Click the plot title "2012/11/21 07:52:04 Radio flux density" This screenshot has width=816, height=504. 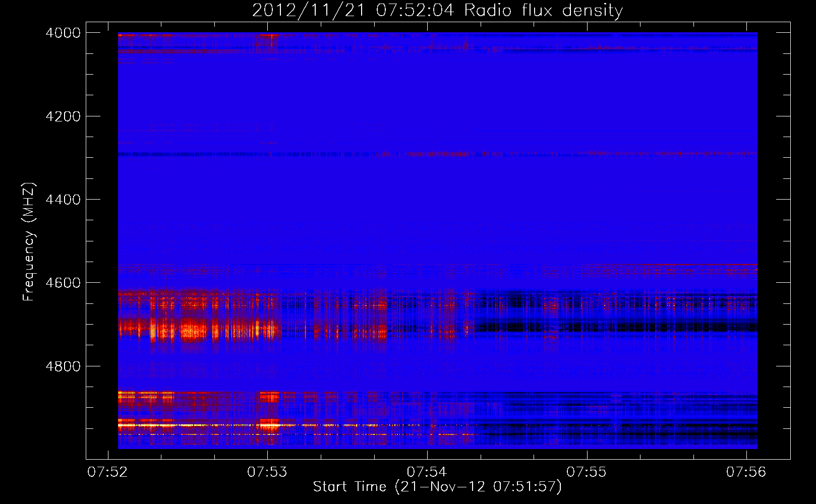[437, 10]
